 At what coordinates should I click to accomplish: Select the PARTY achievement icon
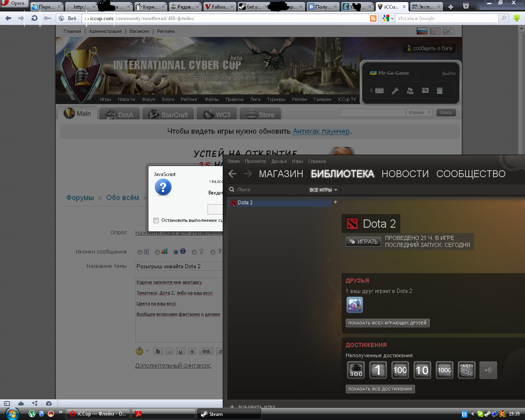coord(466,370)
